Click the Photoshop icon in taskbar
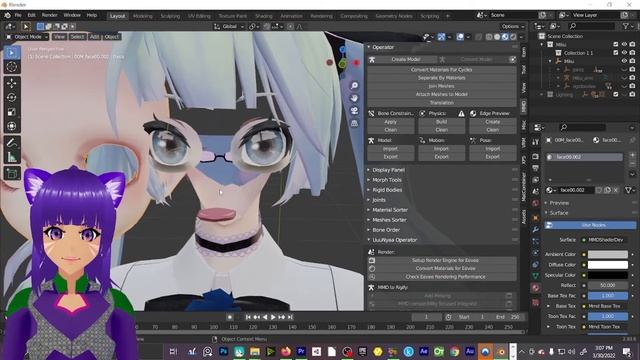 click(x=223, y=351)
